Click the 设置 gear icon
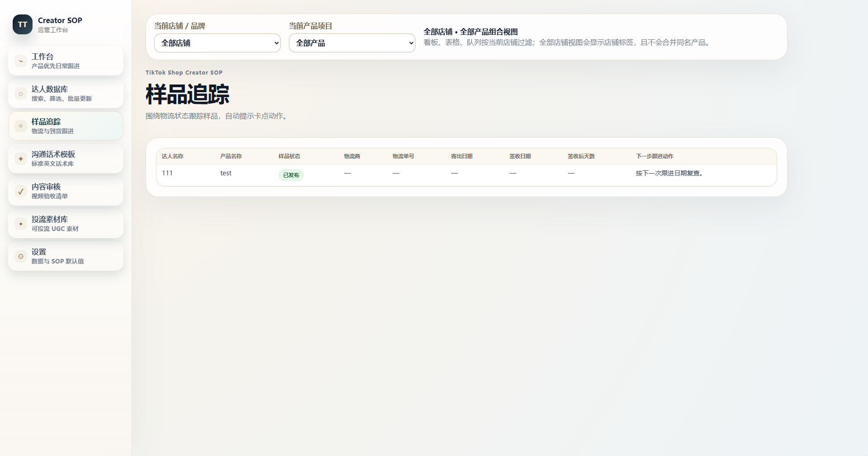 point(21,256)
